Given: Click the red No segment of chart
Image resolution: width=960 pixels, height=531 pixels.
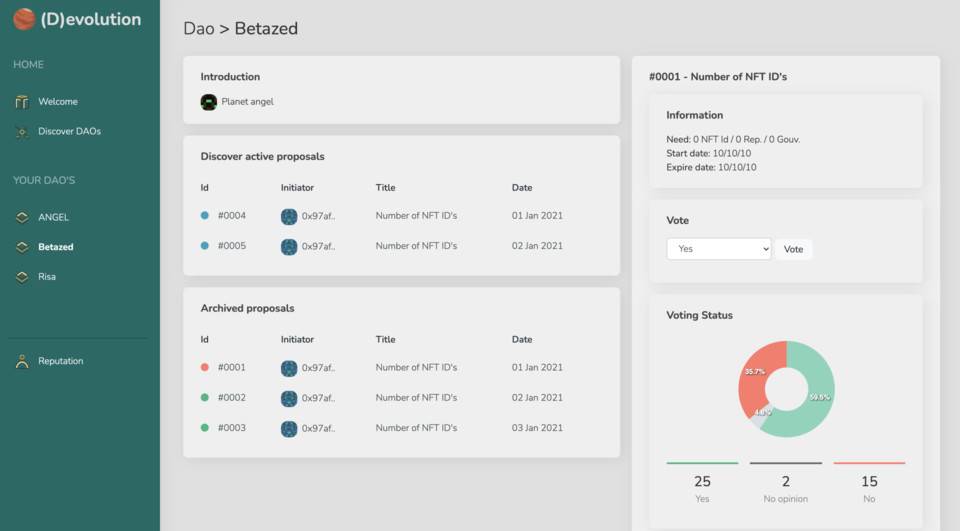Looking at the screenshot, I should [754, 377].
